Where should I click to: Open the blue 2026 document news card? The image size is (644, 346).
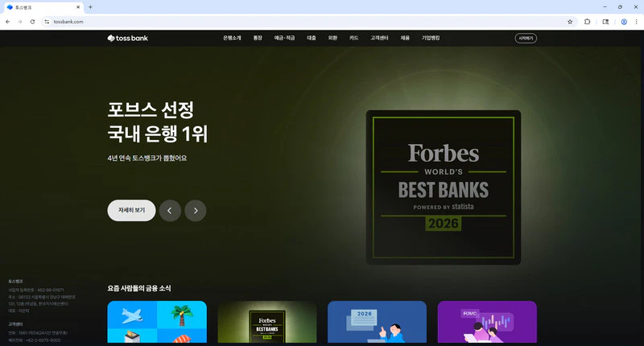[377, 322]
